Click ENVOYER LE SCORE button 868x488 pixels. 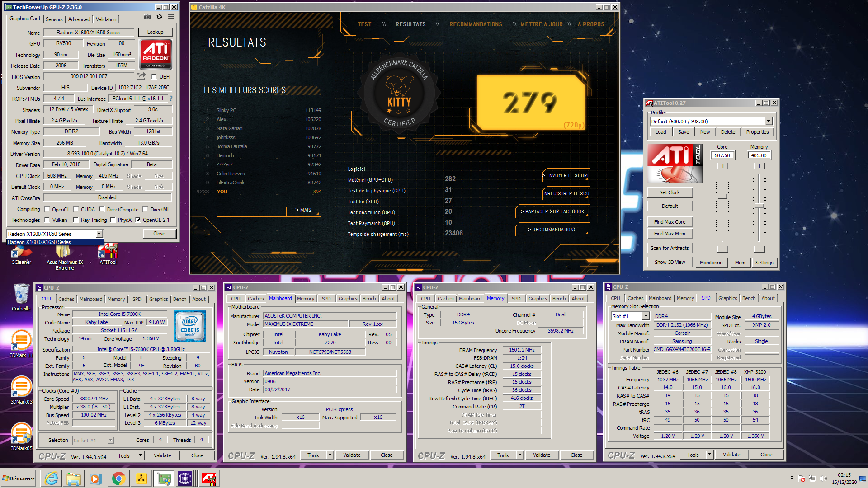tap(566, 175)
